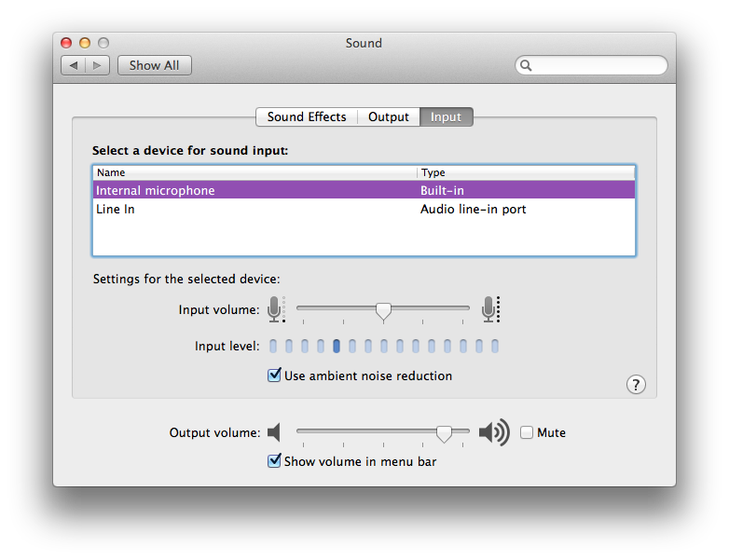Open the help question mark button
The width and height of the screenshot is (729, 560).
pos(636,384)
